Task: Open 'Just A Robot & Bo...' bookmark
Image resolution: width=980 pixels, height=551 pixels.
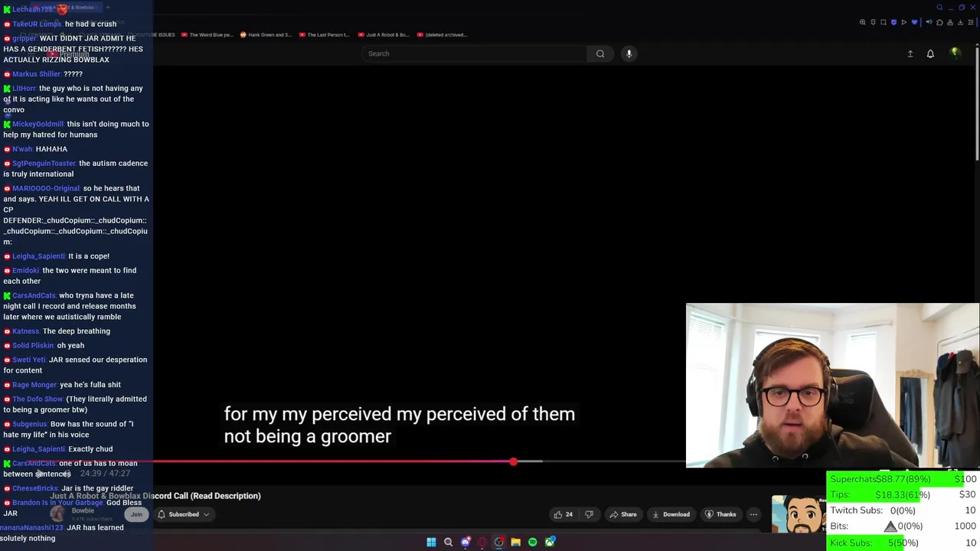Action: click(x=384, y=34)
